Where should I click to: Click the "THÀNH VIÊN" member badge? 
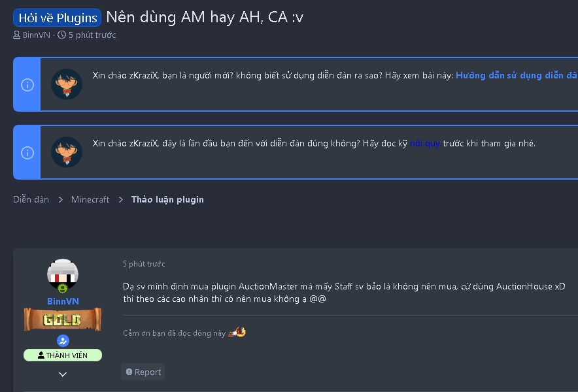pos(63,355)
